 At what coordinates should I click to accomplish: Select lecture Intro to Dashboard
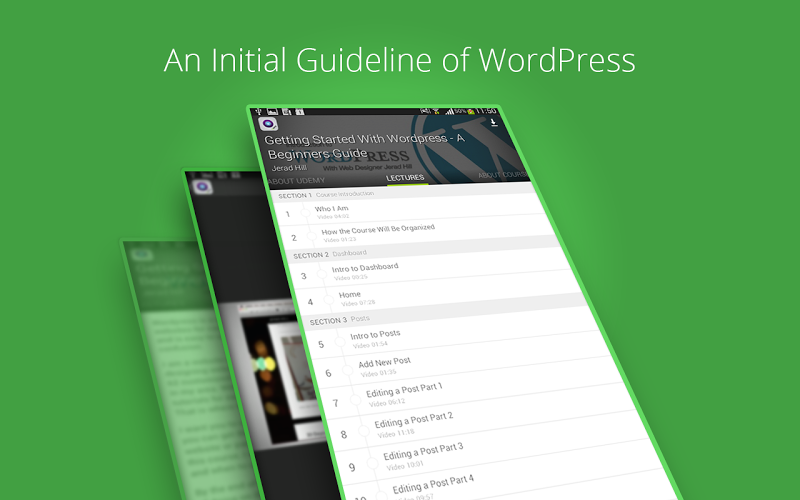(365, 267)
